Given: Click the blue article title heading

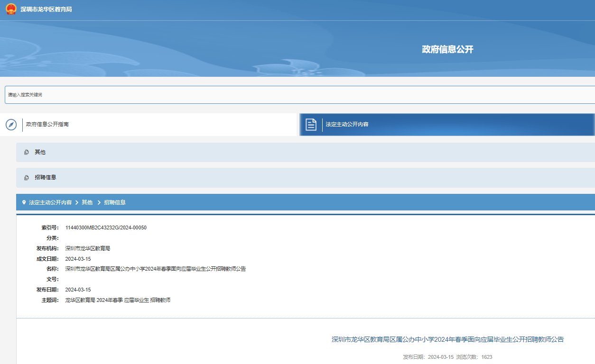Looking at the screenshot, I should point(447,339).
